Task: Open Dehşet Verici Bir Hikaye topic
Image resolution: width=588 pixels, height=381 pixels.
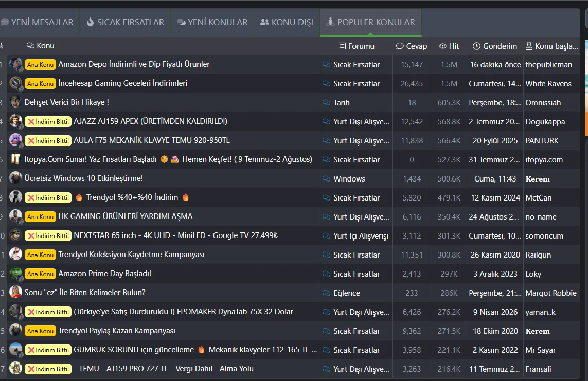Action: [67, 102]
